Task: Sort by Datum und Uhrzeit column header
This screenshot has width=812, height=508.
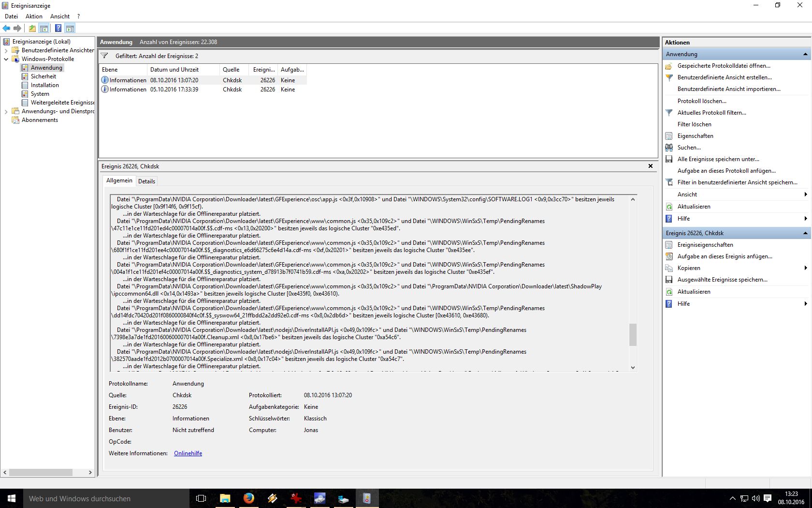Action: tap(183, 70)
